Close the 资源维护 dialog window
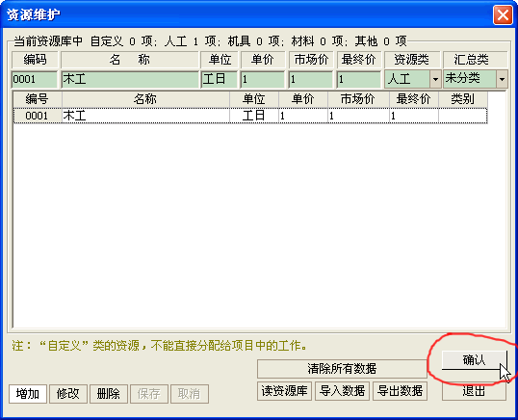Viewport: 518px width, 420px height. (503, 15)
